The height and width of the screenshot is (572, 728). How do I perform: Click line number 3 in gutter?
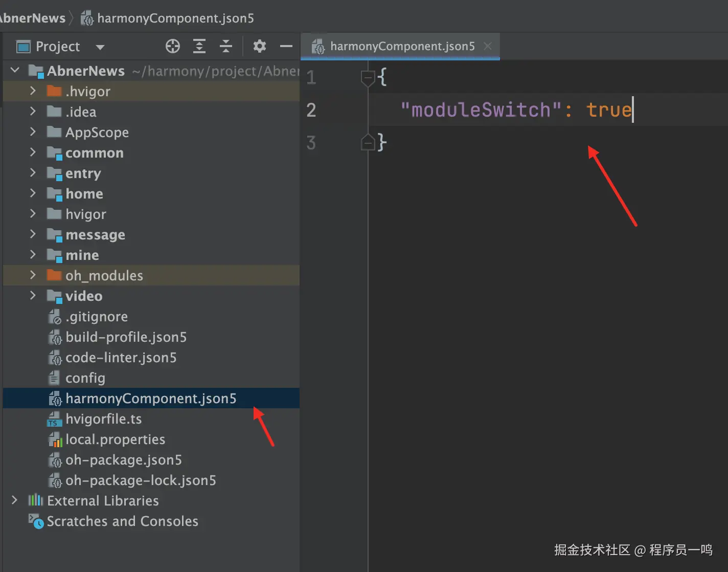point(311,143)
